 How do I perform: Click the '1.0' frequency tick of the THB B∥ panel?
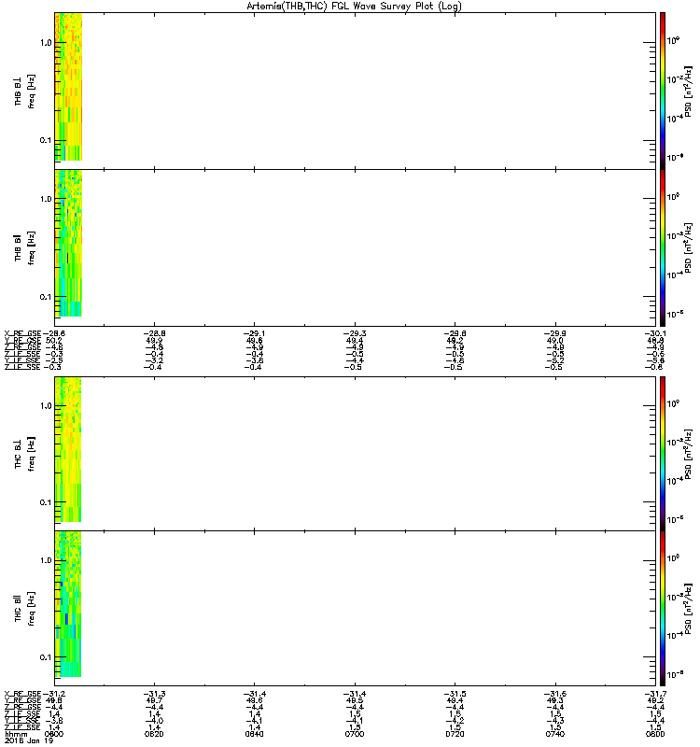pos(46,199)
